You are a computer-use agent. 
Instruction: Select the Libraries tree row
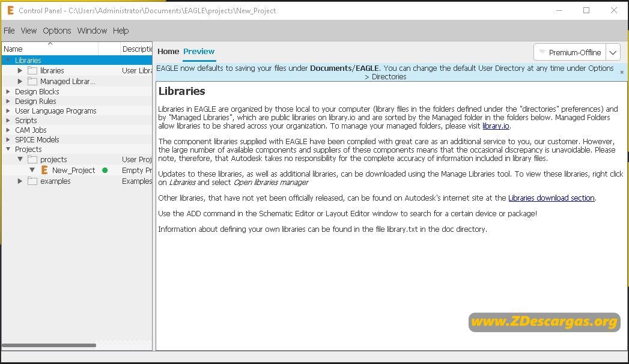pos(77,60)
